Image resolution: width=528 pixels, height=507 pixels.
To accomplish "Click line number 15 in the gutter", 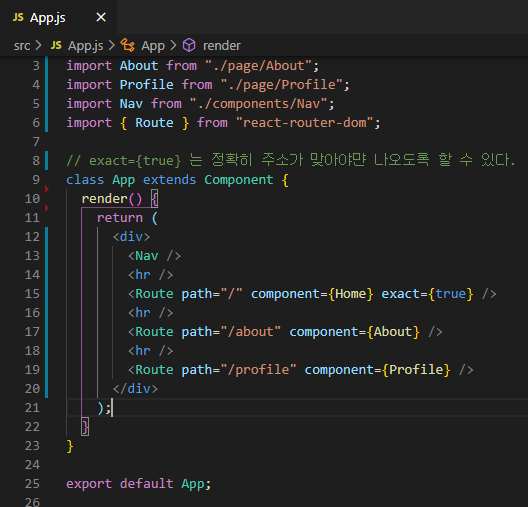I will point(32,294).
